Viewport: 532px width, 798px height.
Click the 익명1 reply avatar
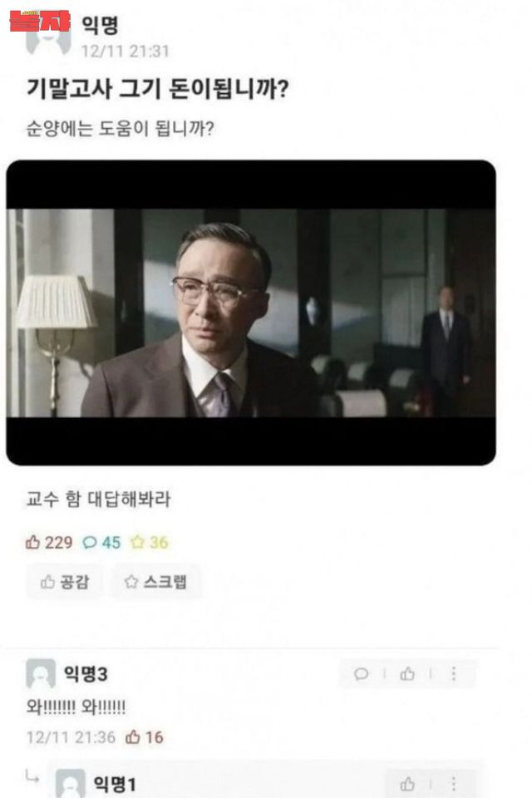pos(71,784)
